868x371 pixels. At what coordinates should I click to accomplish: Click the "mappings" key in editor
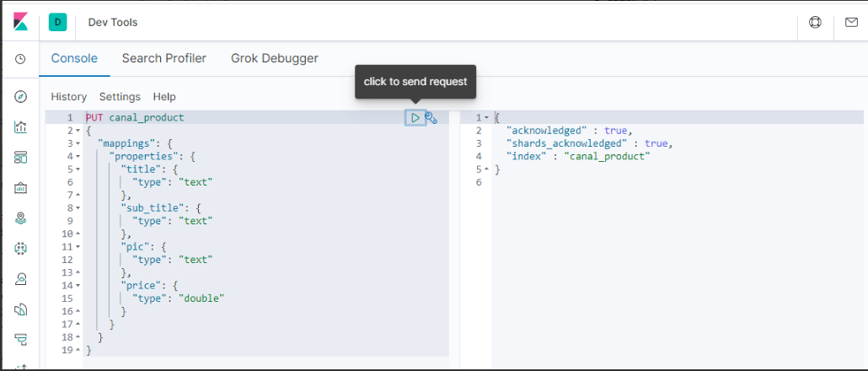tap(125, 143)
